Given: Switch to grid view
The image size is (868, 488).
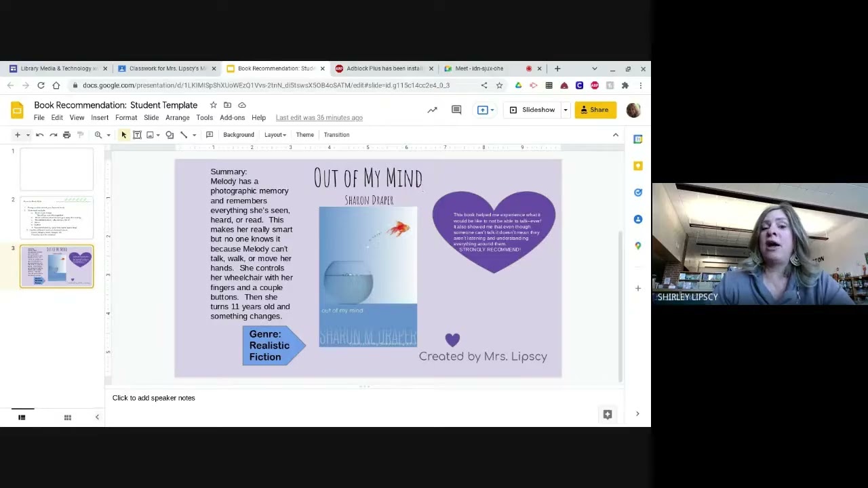Looking at the screenshot, I should (67, 418).
